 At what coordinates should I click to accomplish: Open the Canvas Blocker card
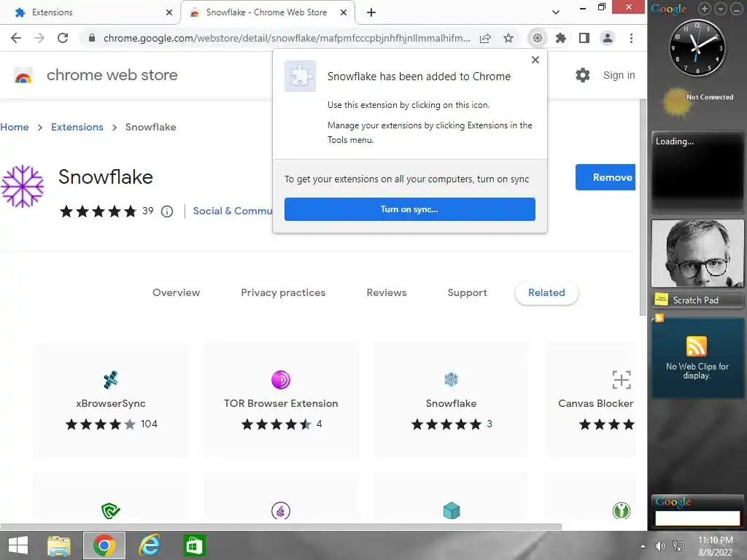click(x=591, y=400)
